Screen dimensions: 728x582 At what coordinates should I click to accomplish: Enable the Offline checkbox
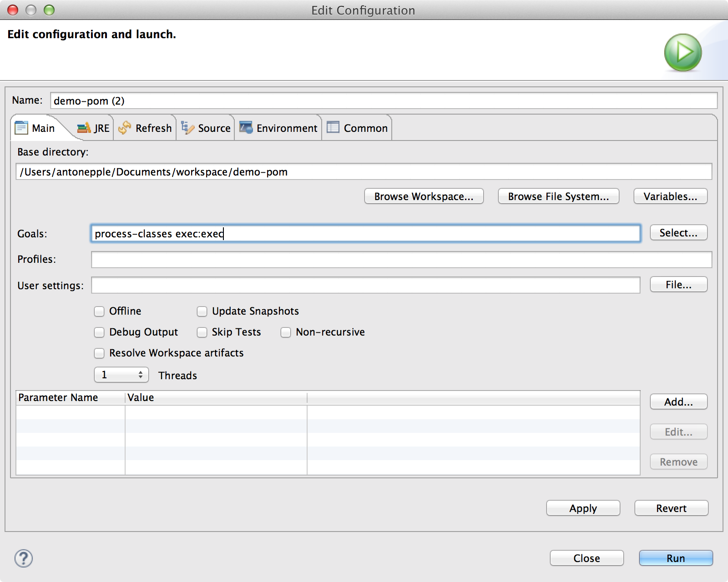click(x=99, y=311)
